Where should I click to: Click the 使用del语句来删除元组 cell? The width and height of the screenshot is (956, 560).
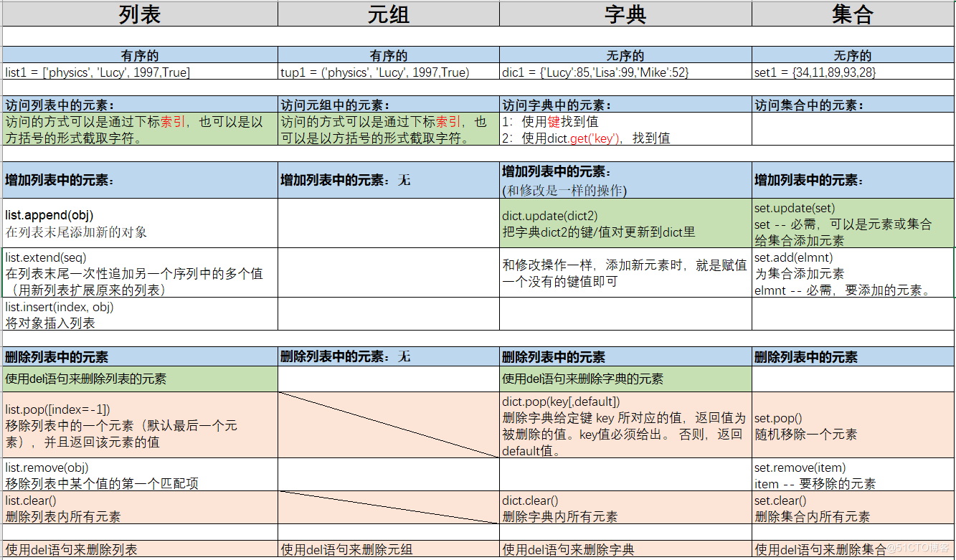click(x=389, y=549)
